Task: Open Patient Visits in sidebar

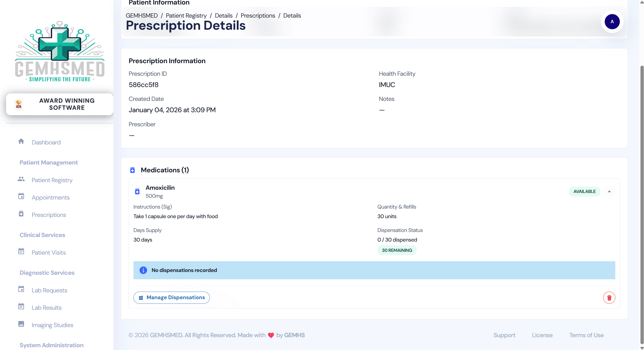Action: [49, 253]
